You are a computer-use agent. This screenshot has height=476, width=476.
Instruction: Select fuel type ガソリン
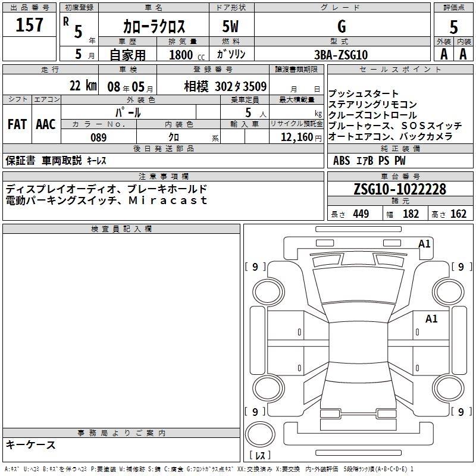[x=231, y=54]
